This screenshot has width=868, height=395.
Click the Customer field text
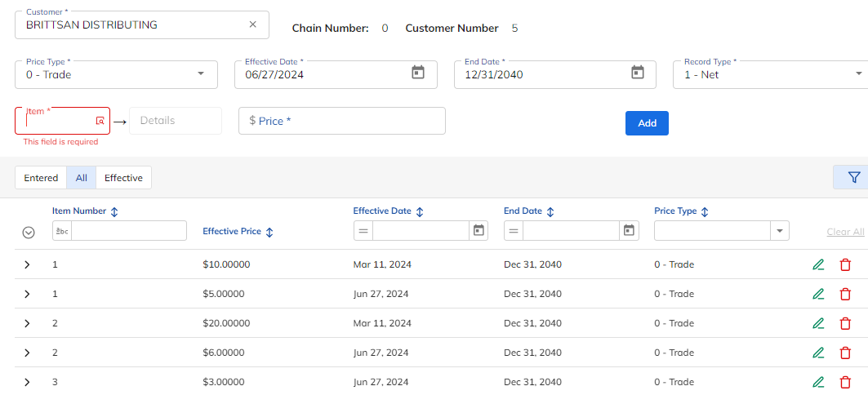click(91, 25)
